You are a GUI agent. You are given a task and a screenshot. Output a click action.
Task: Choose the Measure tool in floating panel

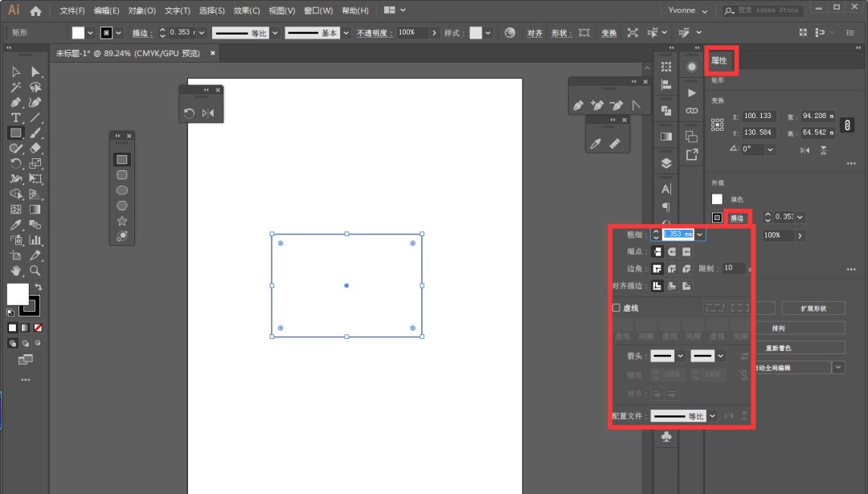point(615,144)
